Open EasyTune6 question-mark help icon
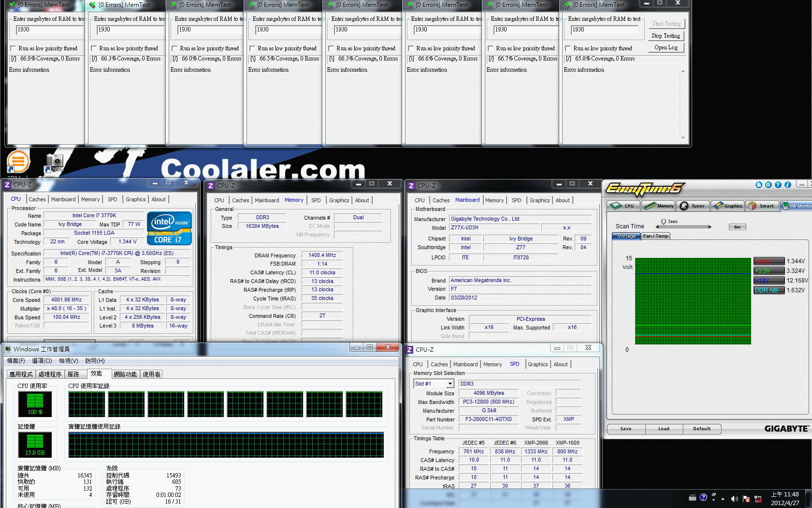812x508 pixels. pos(778,185)
